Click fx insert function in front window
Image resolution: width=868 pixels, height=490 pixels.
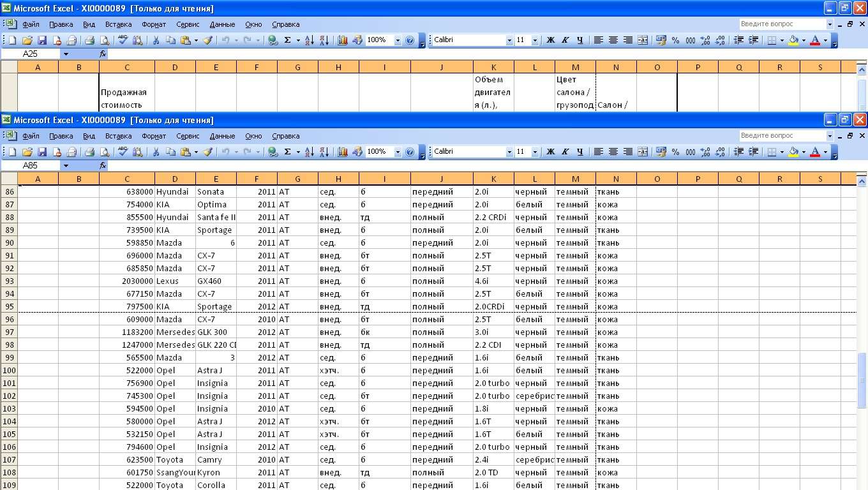click(103, 165)
